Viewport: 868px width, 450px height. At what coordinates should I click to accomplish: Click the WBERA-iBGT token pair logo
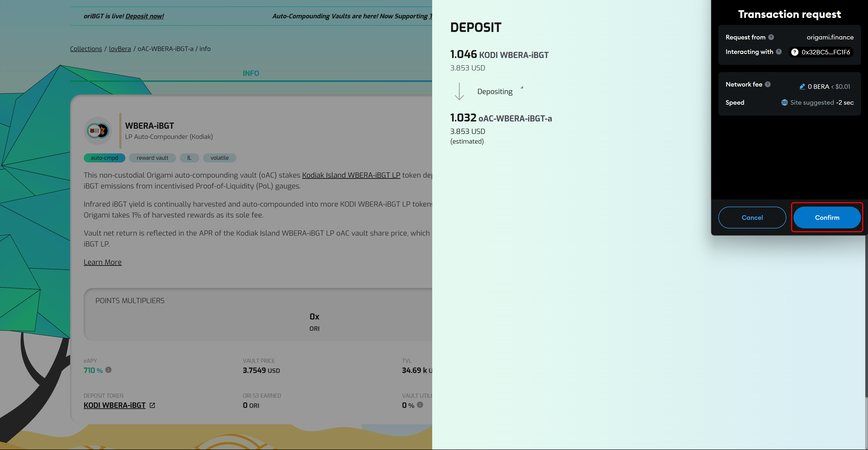coord(98,131)
